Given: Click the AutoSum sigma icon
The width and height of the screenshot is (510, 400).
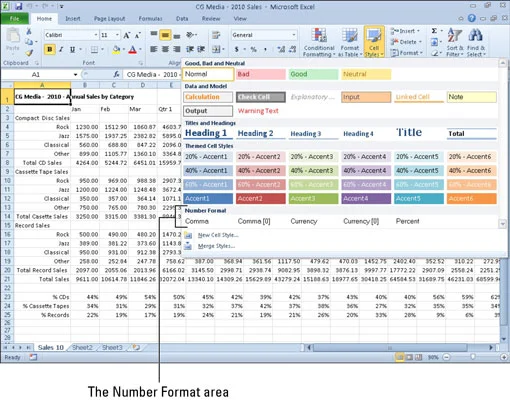Looking at the screenshot, I should [x=434, y=31].
